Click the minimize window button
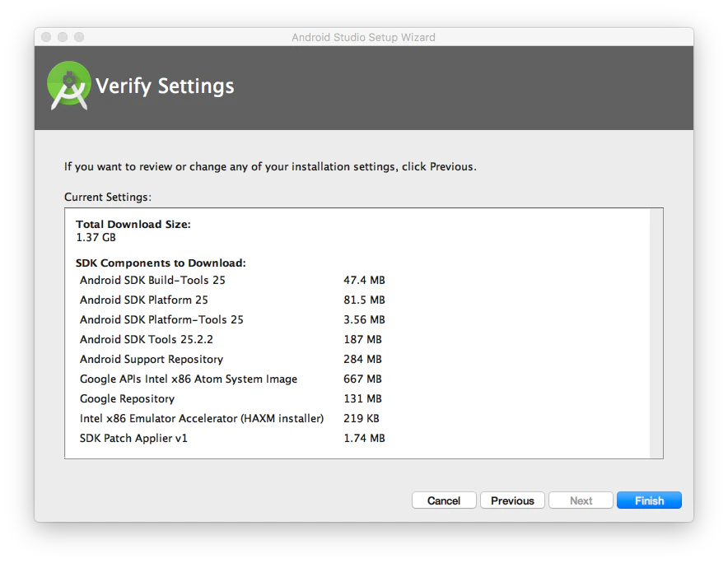Image resolution: width=728 pixels, height=563 pixels. [x=63, y=37]
